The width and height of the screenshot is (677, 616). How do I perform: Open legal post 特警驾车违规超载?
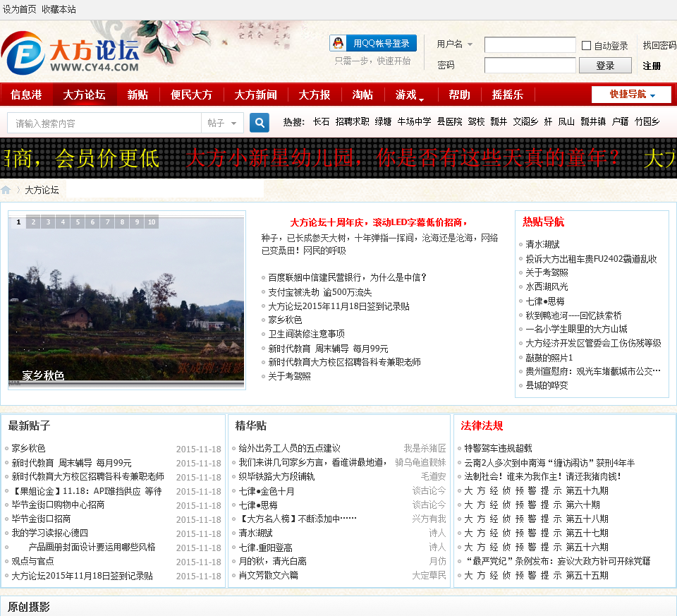tap(498, 448)
